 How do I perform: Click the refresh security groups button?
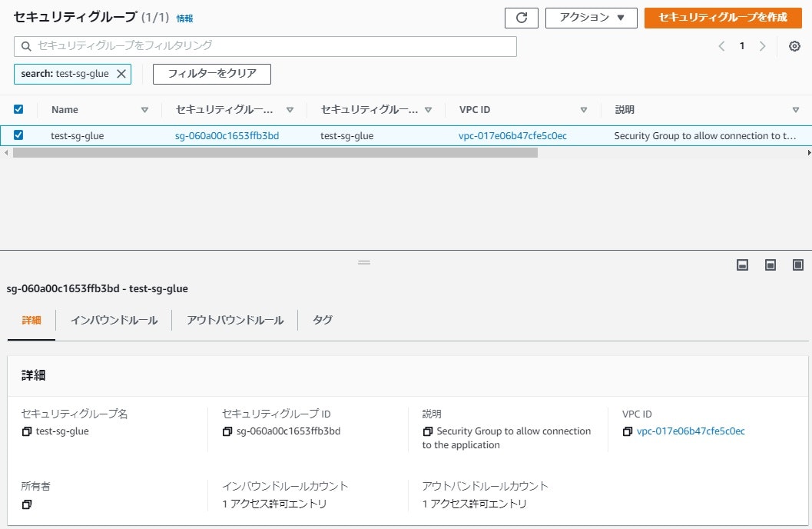tap(521, 18)
